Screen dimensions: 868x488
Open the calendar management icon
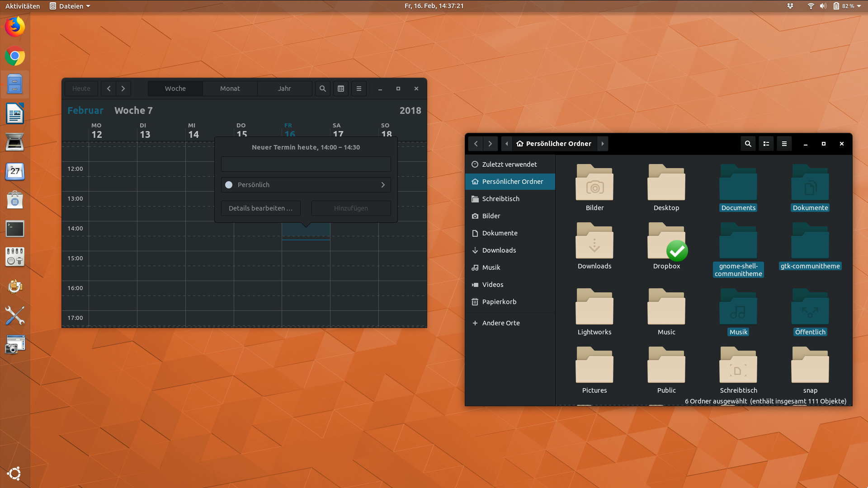341,89
